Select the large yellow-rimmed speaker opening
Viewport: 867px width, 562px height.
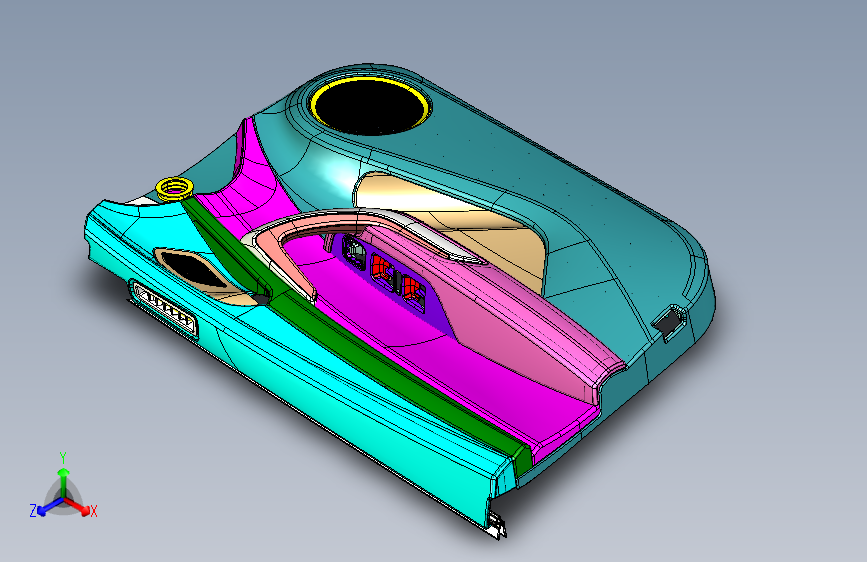pos(370,106)
